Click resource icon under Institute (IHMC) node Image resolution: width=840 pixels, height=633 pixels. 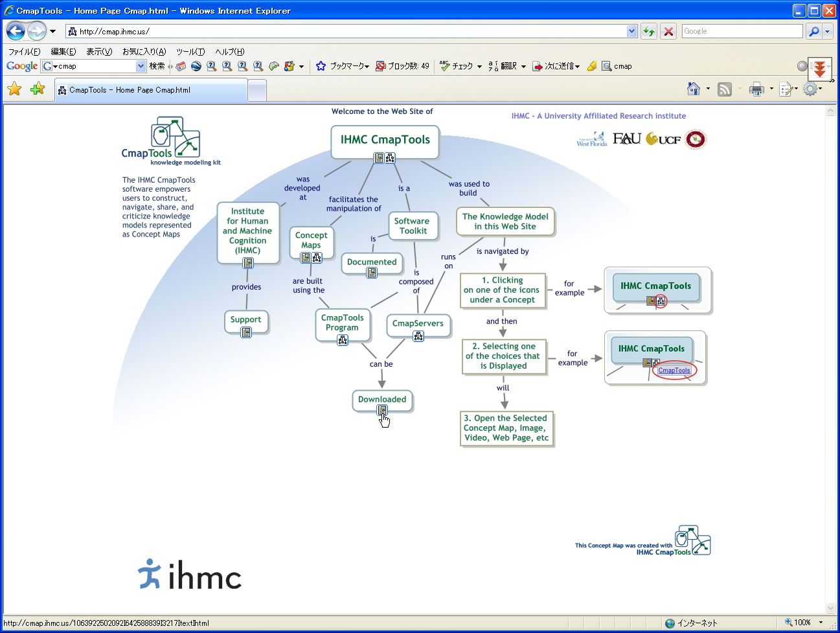pyautogui.click(x=248, y=262)
